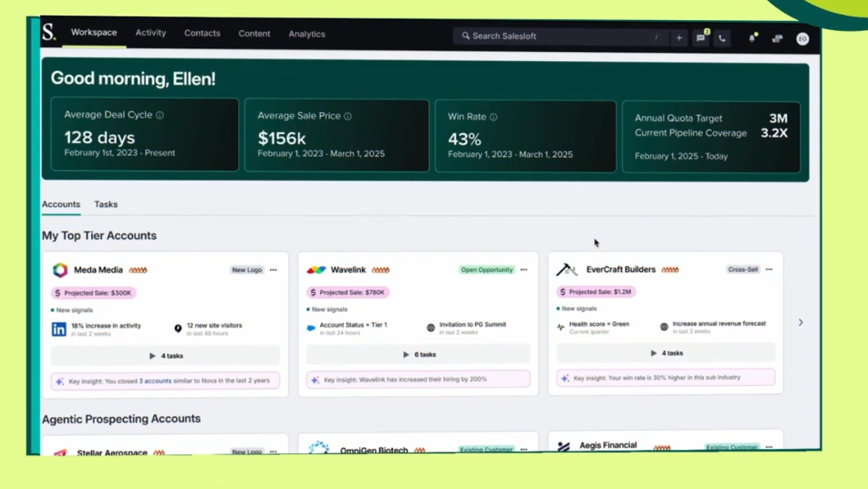The width and height of the screenshot is (868, 489).
Task: Open the notifications bell
Action: 752,38
